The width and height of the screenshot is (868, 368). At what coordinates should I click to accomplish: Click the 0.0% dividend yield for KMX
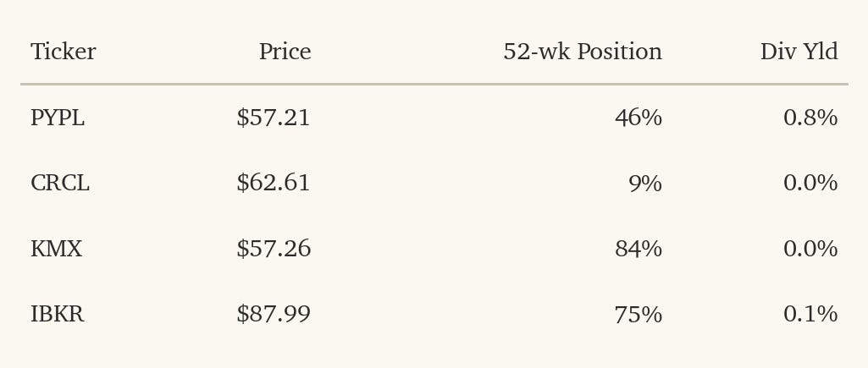pos(810,249)
